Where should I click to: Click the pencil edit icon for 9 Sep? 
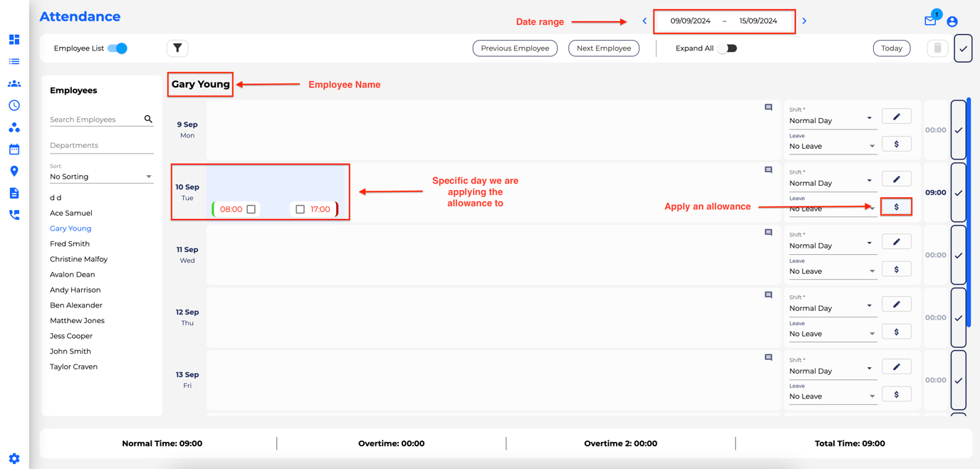pos(896,117)
